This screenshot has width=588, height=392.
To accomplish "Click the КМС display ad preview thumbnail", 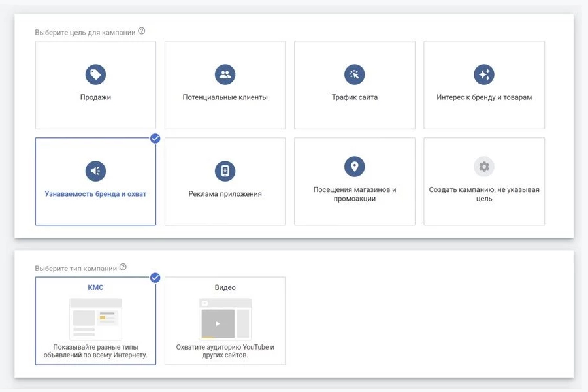I will [x=95, y=318].
